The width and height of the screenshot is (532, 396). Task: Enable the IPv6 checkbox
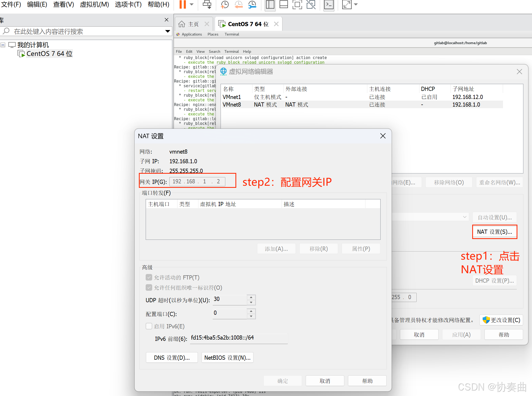149,326
